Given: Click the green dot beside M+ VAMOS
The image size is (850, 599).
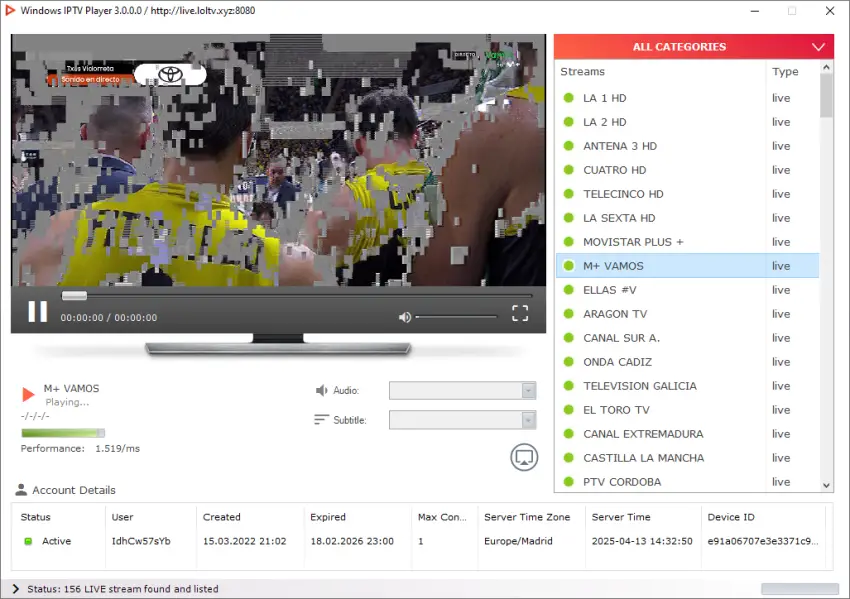Looking at the screenshot, I should coord(569,266).
